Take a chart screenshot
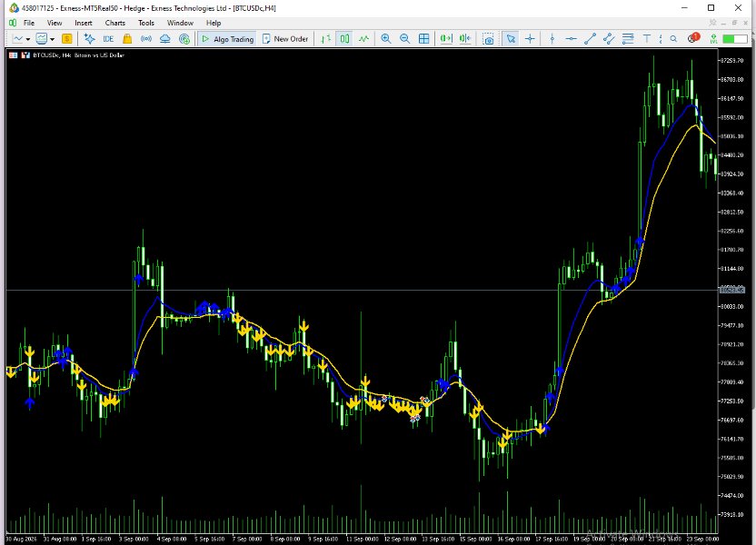756x545 pixels. [x=489, y=39]
